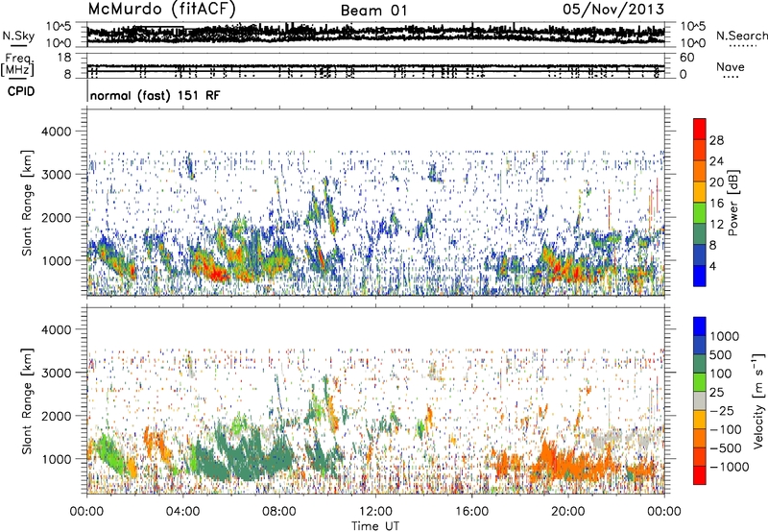This screenshot has width=768, height=532.
Task: Click the '-25' velocity scale value
Action: 722,410
